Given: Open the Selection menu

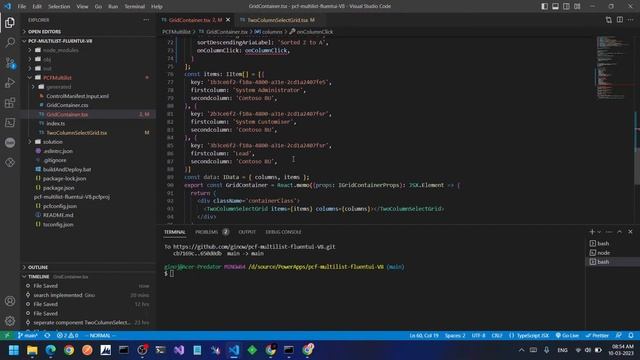Looking at the screenshot, I should (59, 7).
